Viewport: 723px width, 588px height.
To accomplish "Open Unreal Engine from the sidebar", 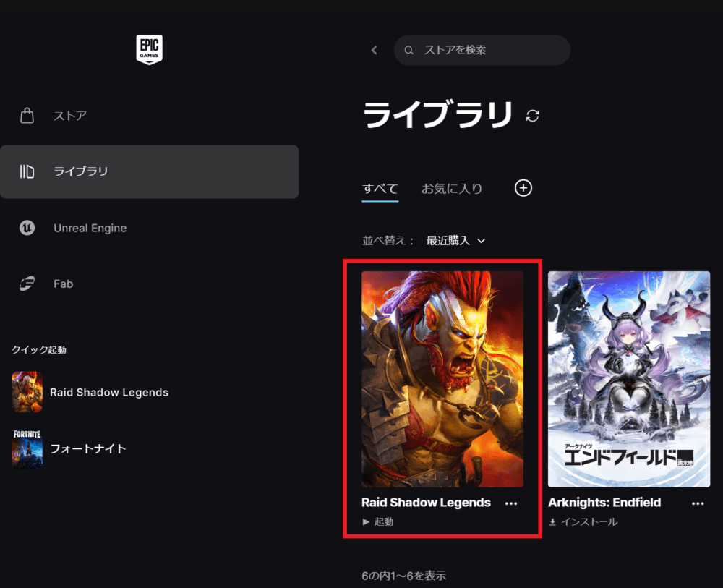I will (150, 228).
